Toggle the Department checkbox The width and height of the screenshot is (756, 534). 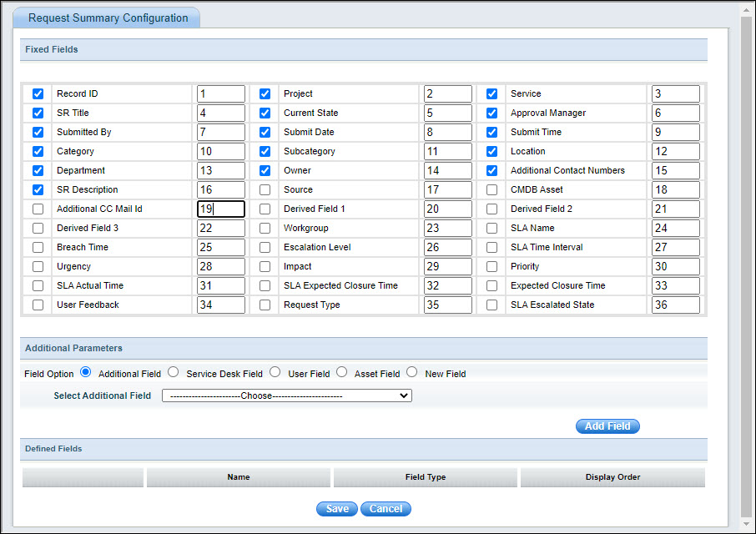[38, 171]
